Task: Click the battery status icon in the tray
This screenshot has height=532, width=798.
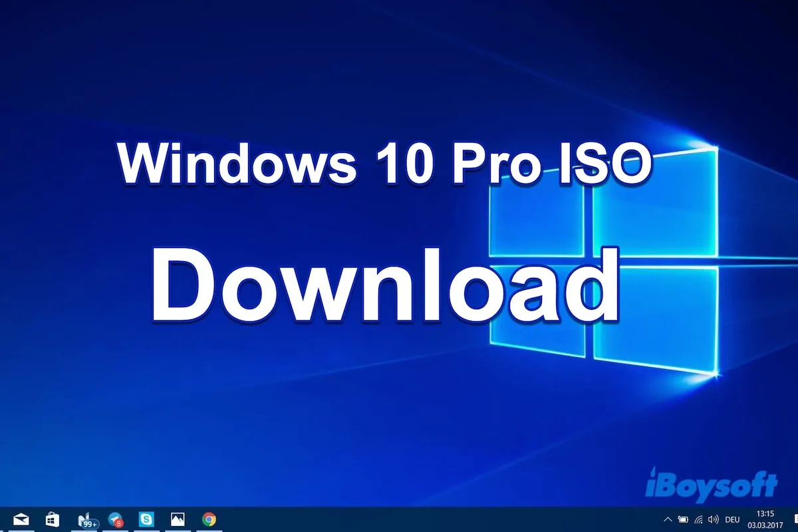Action: (x=683, y=519)
